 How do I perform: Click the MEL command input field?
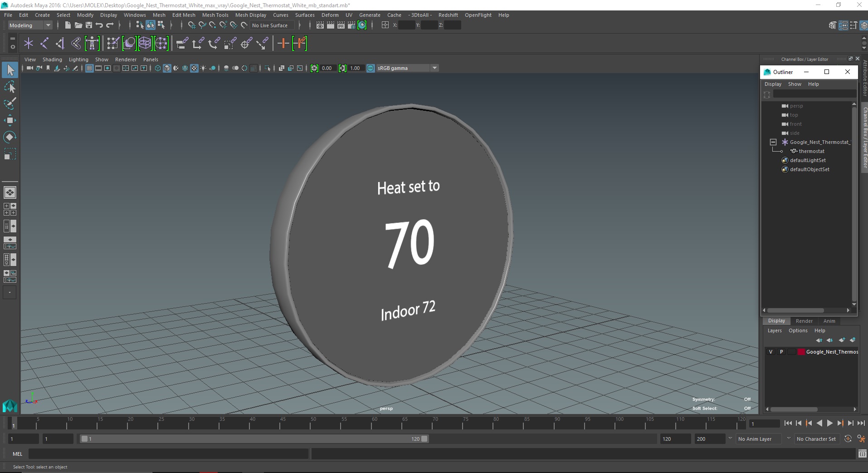[168, 453]
